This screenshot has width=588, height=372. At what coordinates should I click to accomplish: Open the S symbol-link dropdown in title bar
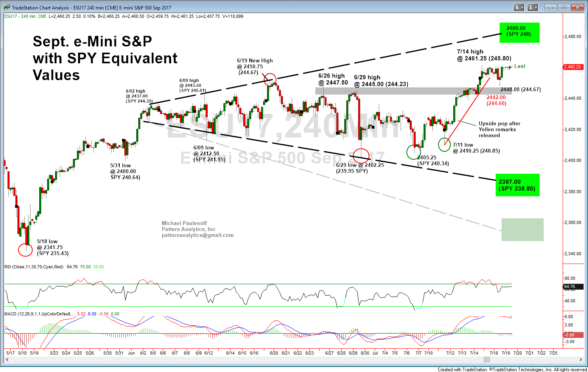tap(519, 8)
